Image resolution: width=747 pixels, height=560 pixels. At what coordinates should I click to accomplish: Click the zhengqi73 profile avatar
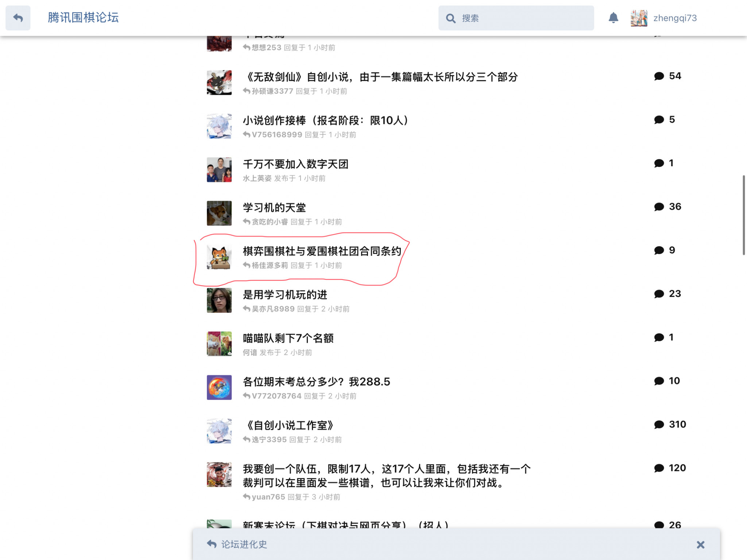point(639,18)
